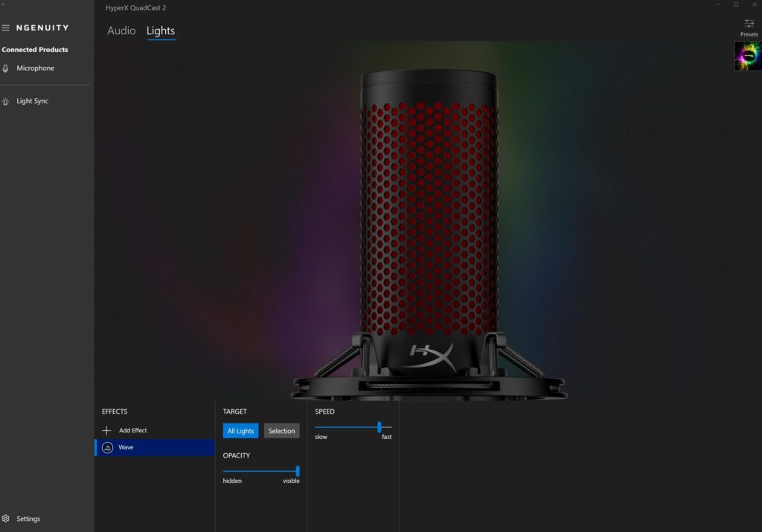Click the Speed slider handle

pyautogui.click(x=380, y=427)
